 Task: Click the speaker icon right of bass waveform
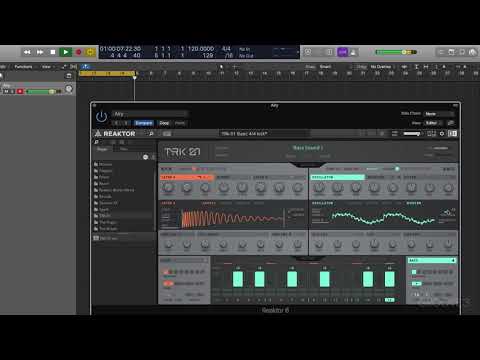click(448, 212)
